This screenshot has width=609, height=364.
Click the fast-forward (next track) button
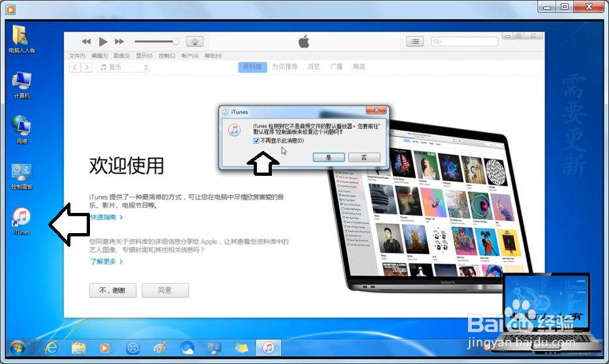click(x=119, y=42)
